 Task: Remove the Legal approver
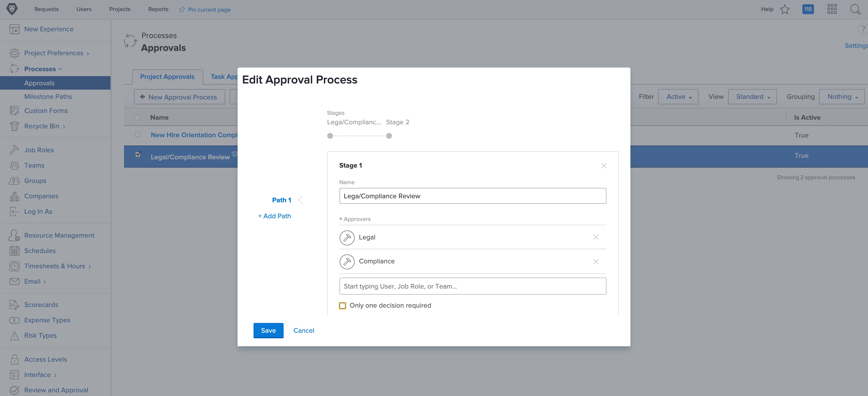coord(596,237)
